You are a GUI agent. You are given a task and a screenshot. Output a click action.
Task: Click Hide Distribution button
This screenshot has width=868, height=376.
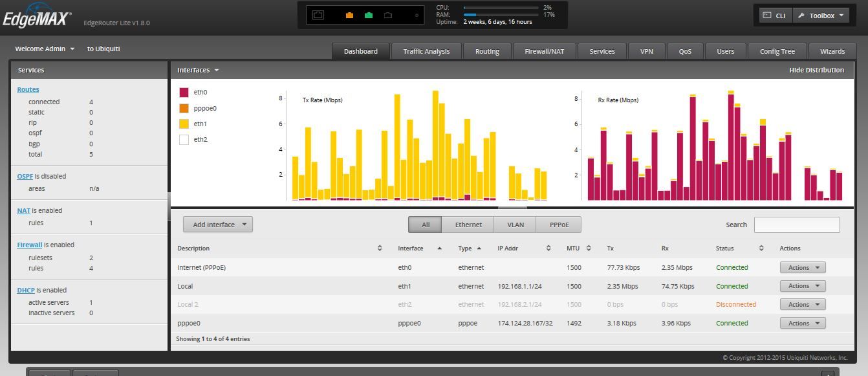(816, 70)
